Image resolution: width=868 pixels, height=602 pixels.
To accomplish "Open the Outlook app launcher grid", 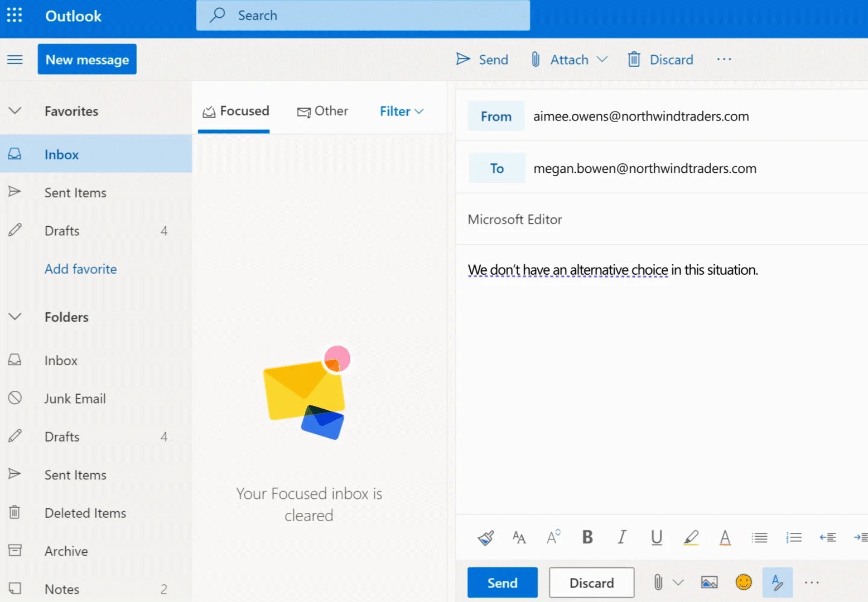I will pyautogui.click(x=14, y=15).
